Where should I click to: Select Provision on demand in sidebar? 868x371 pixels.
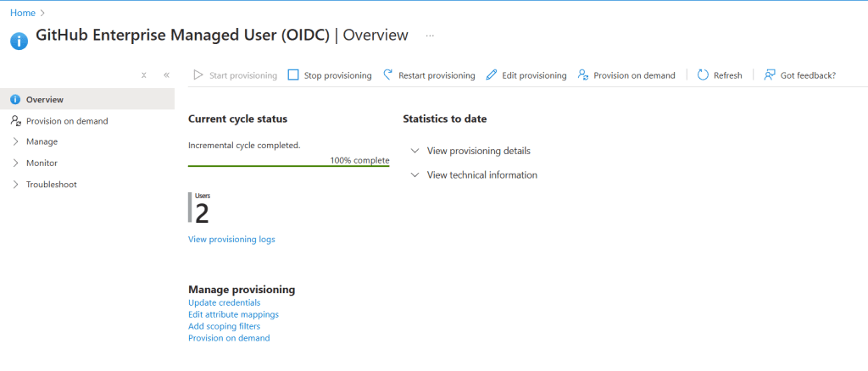(x=67, y=121)
